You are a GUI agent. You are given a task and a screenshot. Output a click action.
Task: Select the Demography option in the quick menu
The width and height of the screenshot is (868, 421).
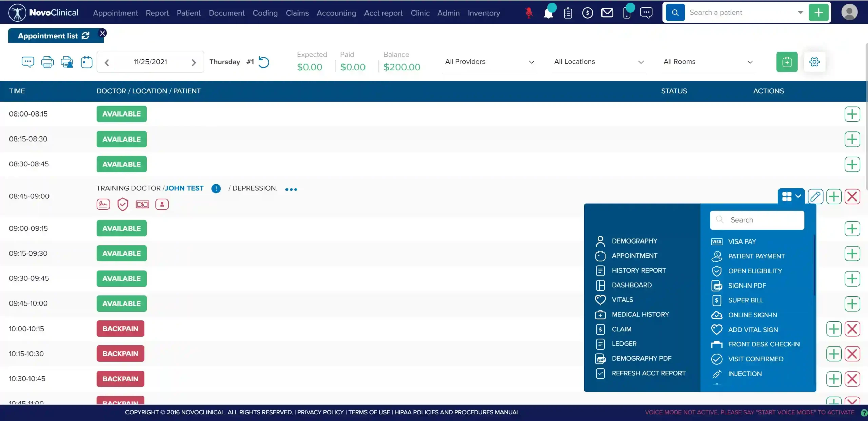point(634,241)
